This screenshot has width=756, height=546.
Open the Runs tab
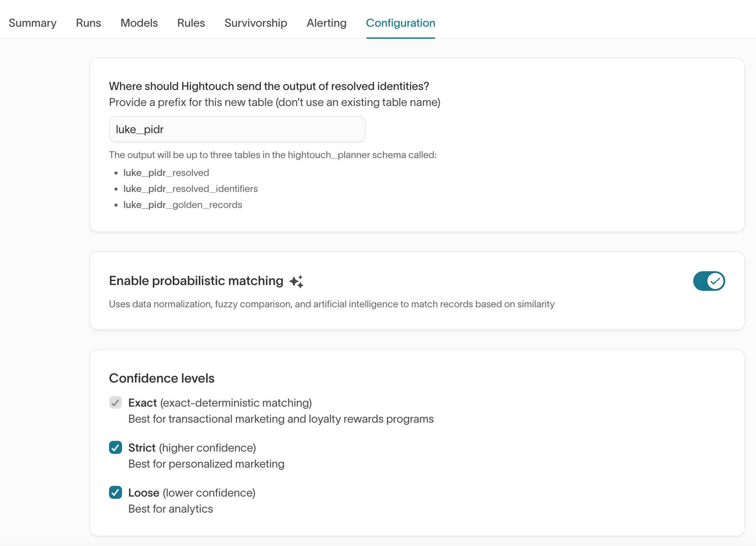88,23
